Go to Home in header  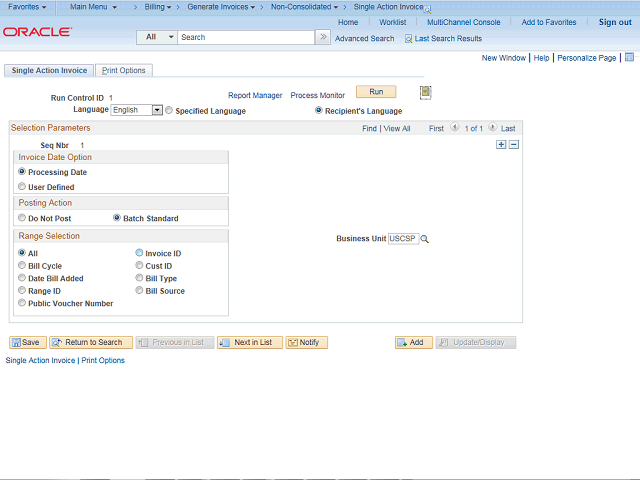click(348, 22)
